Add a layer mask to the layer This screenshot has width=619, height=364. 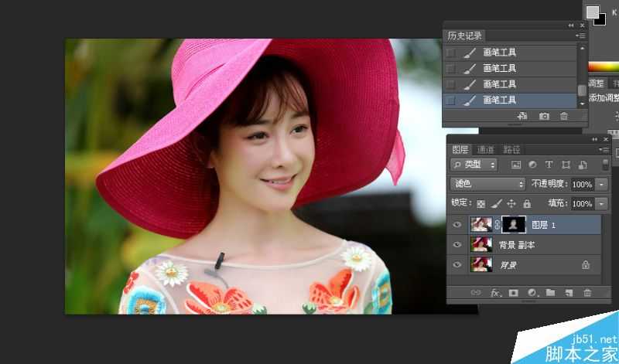pyautogui.click(x=513, y=293)
